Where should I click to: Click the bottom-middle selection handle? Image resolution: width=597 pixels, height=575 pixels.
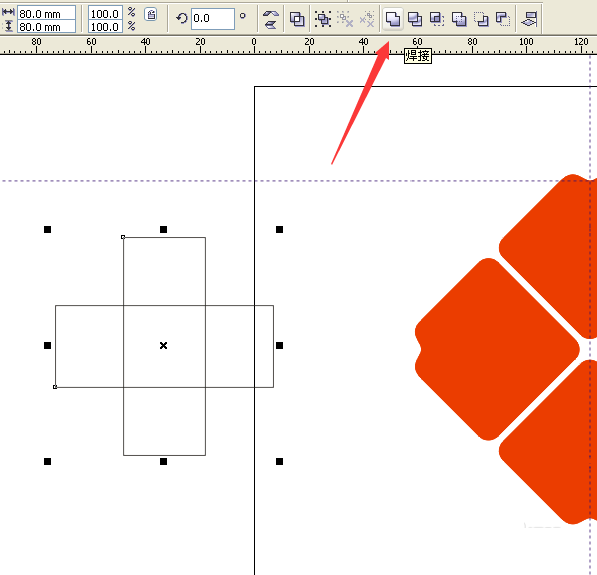point(163,462)
